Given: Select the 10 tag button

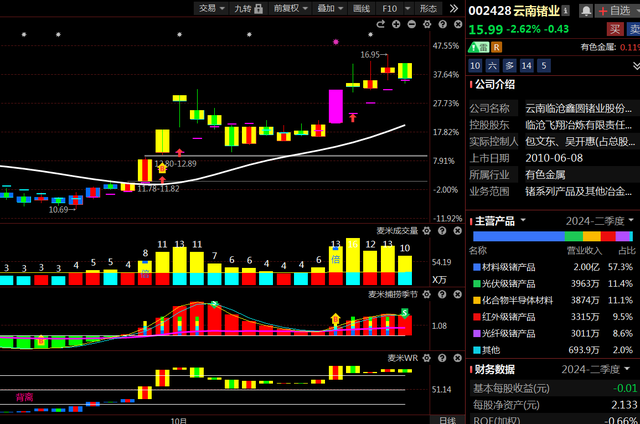Looking at the screenshot, I should point(475,66).
